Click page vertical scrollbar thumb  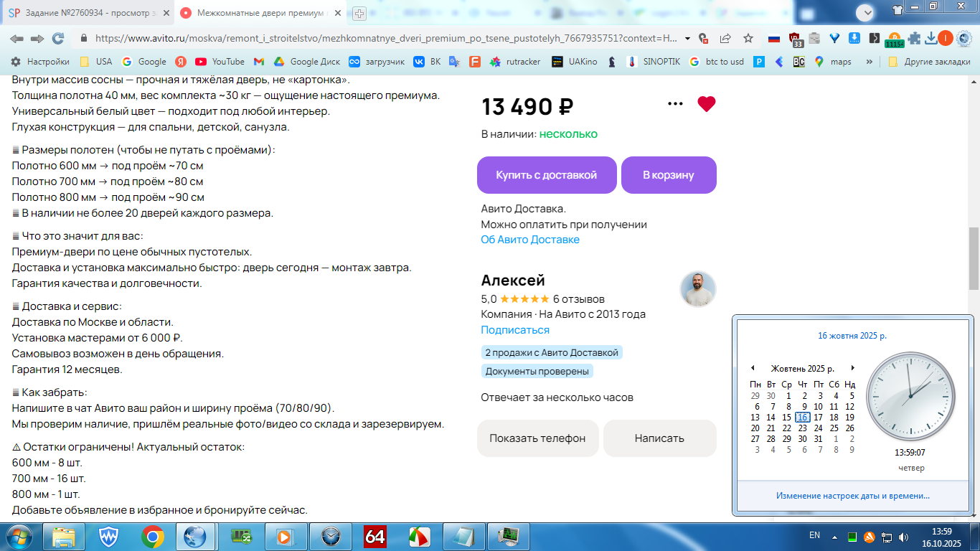[974, 258]
